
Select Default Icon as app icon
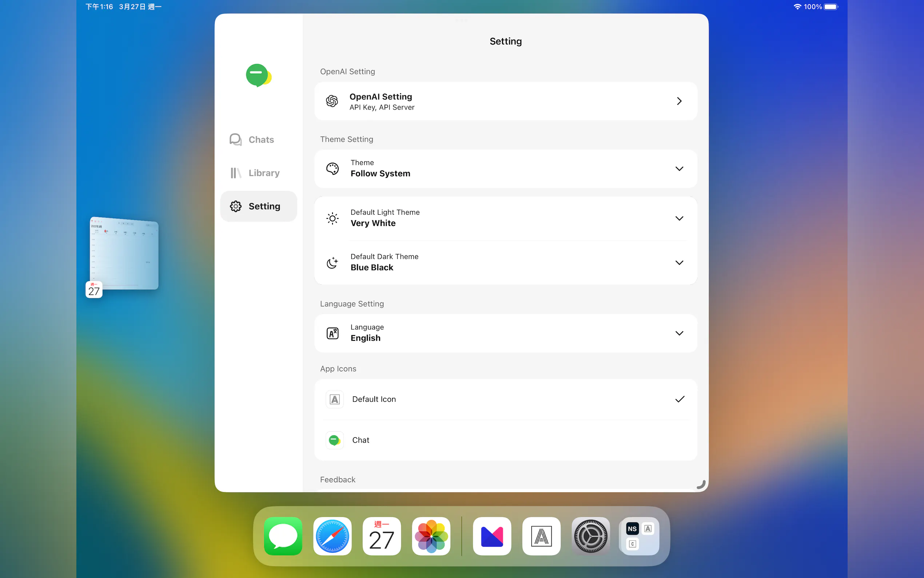505,399
